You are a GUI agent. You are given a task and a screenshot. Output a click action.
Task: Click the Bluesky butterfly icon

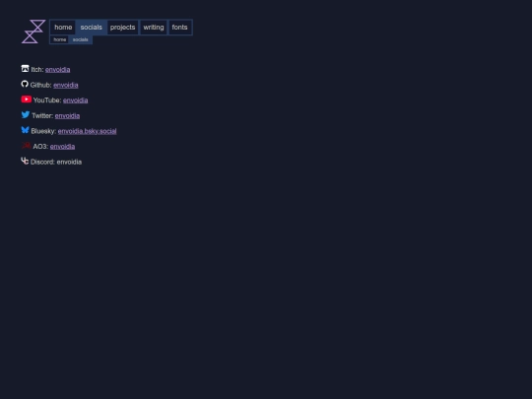coord(25,130)
